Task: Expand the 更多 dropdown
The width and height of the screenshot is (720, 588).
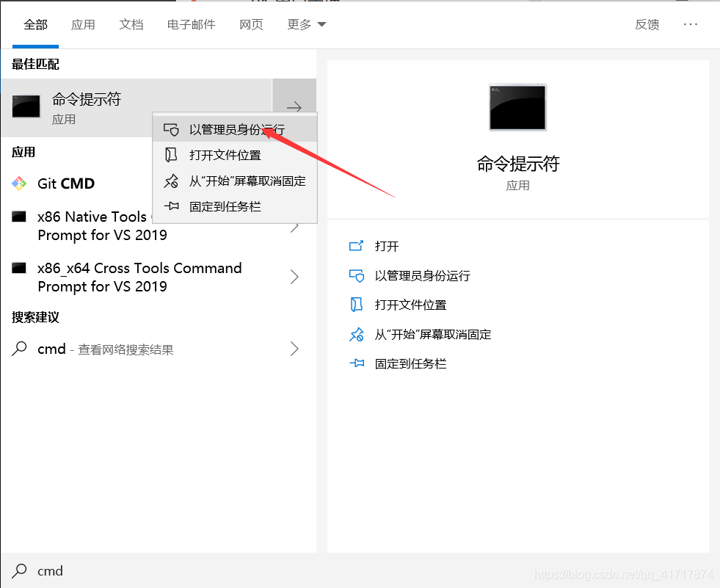Action: click(306, 24)
